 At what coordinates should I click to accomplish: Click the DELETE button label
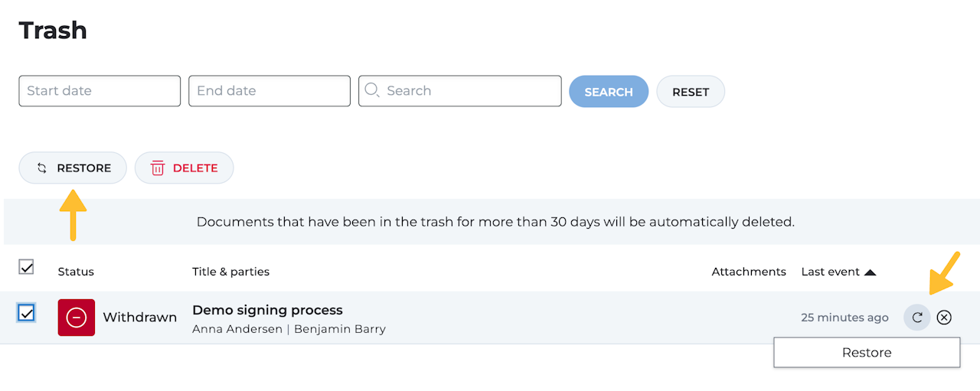(x=195, y=168)
